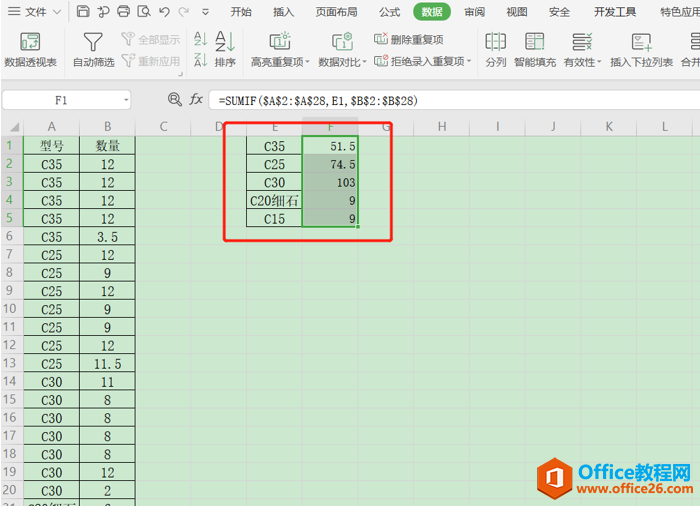The width and height of the screenshot is (700, 506).
Task: Sort descending Z to A icon
Action: click(x=200, y=59)
